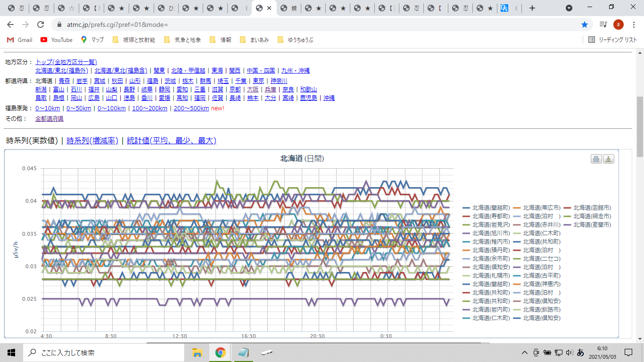The image size is (644, 362).
Task: Download the 北海道 chart image
Action: [609, 159]
